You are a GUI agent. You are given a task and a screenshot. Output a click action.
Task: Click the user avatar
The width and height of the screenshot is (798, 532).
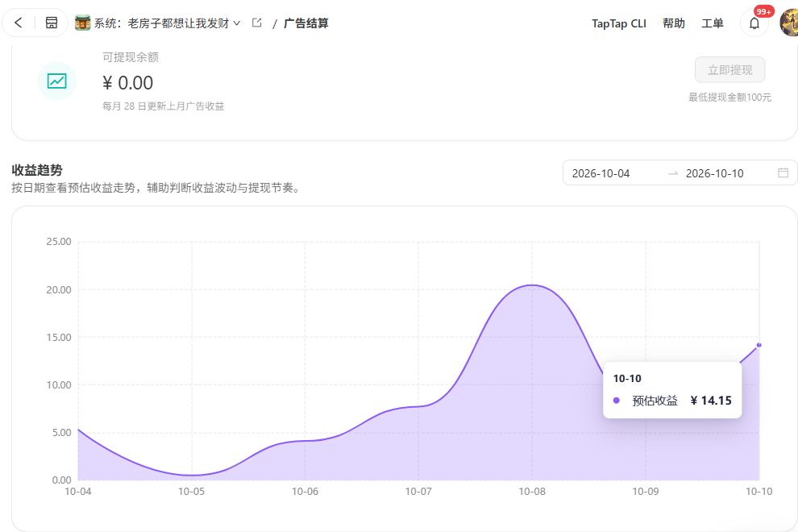click(789, 23)
